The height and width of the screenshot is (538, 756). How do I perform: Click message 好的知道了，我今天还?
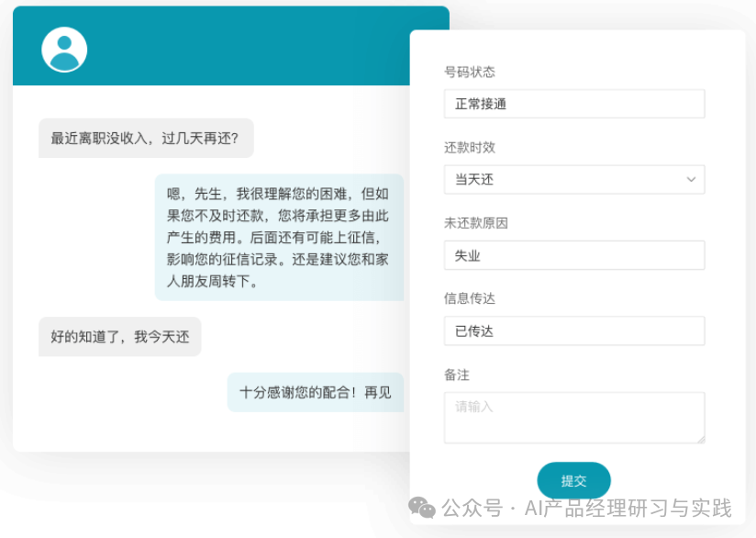(x=119, y=337)
